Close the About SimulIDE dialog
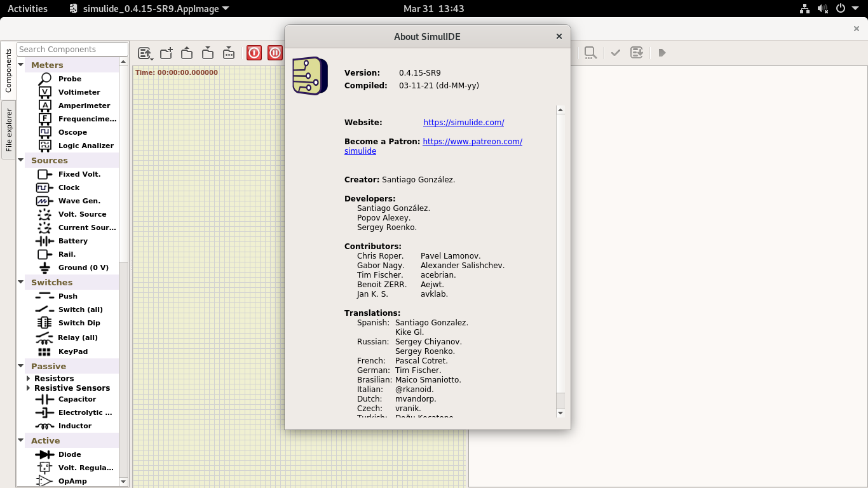Viewport: 868px width, 488px height. [559, 36]
